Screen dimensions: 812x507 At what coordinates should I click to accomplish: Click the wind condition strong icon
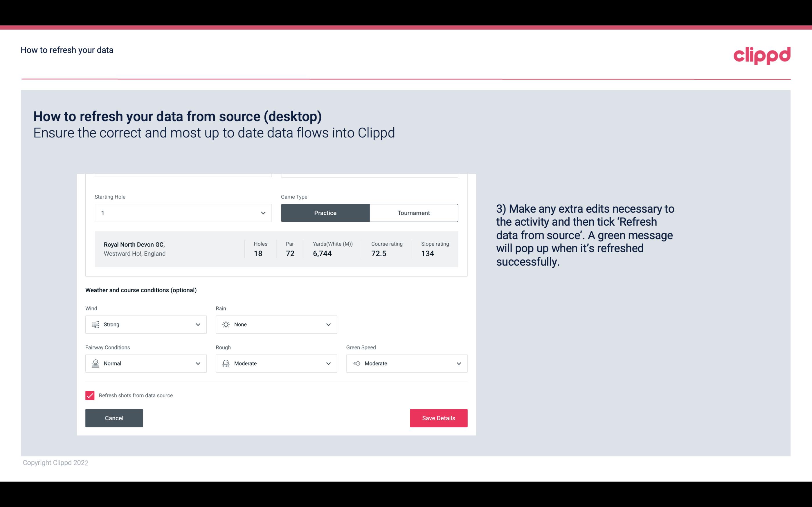[95, 324]
